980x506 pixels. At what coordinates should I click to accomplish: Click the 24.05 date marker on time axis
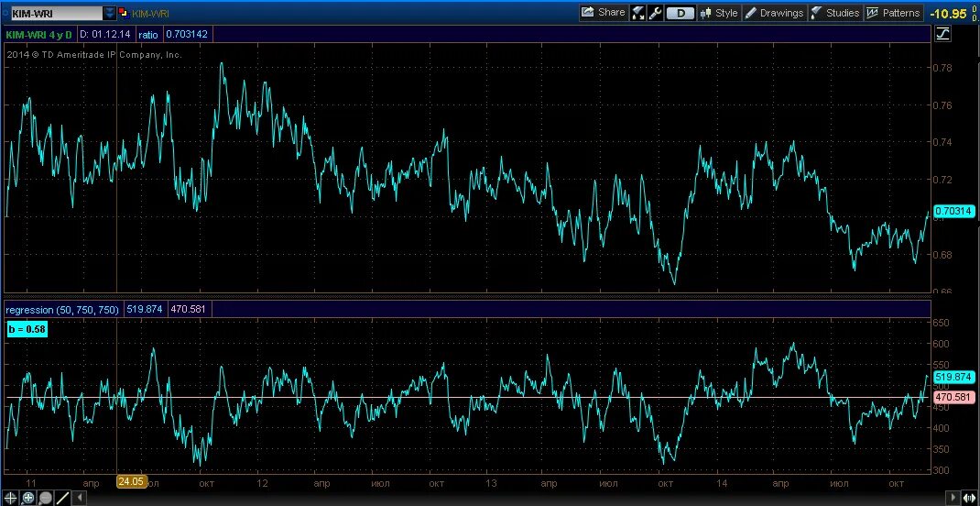point(132,481)
